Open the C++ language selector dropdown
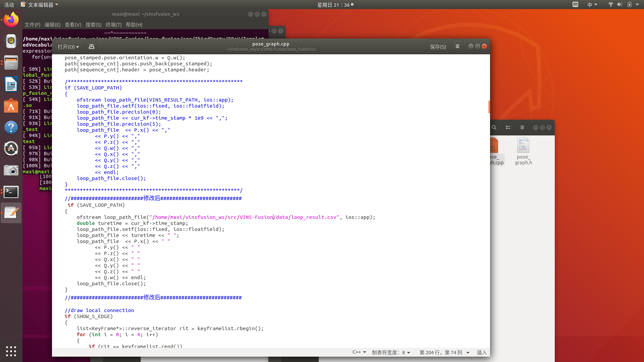 [359, 352]
